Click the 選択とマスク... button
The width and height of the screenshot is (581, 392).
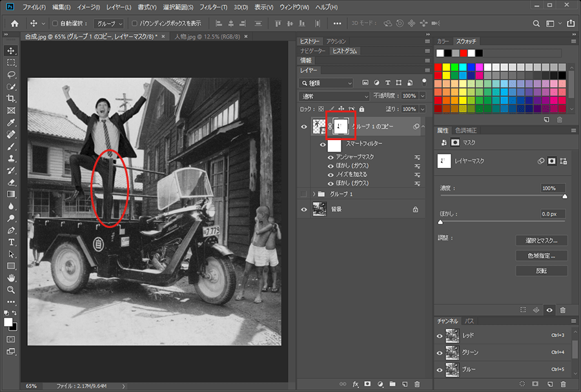(541, 240)
